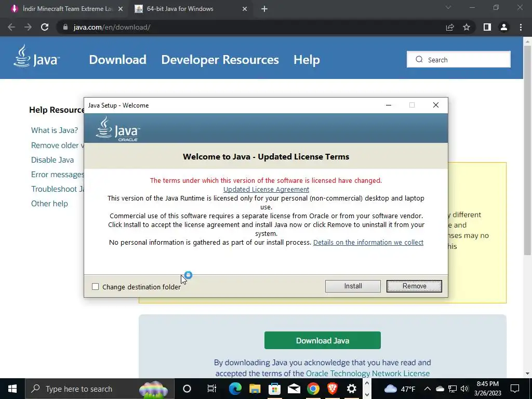
Task: Open the tab search dropdown chevron
Action: click(x=448, y=7)
